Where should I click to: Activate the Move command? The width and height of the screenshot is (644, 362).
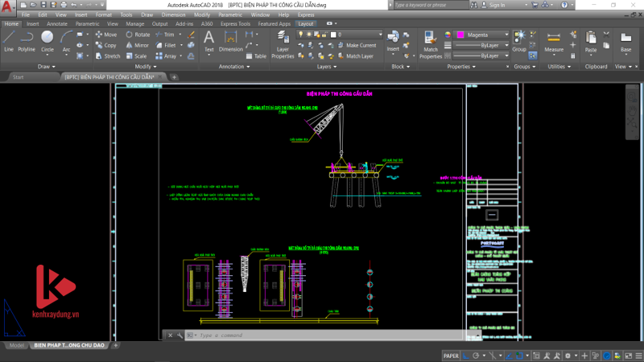click(x=106, y=35)
